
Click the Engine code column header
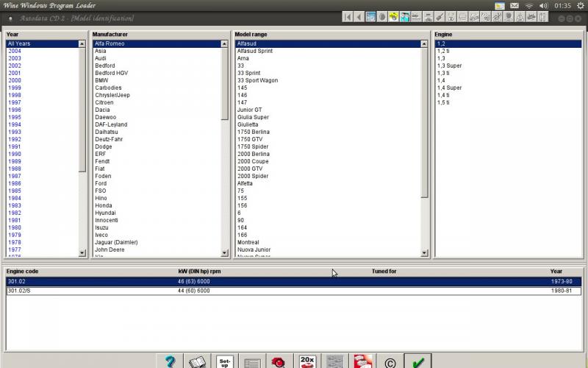[22, 271]
